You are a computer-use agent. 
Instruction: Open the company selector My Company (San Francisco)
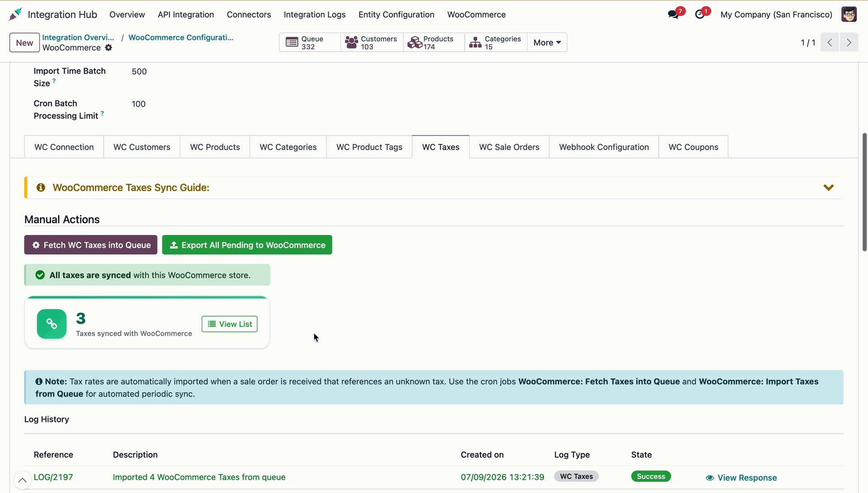coord(776,14)
